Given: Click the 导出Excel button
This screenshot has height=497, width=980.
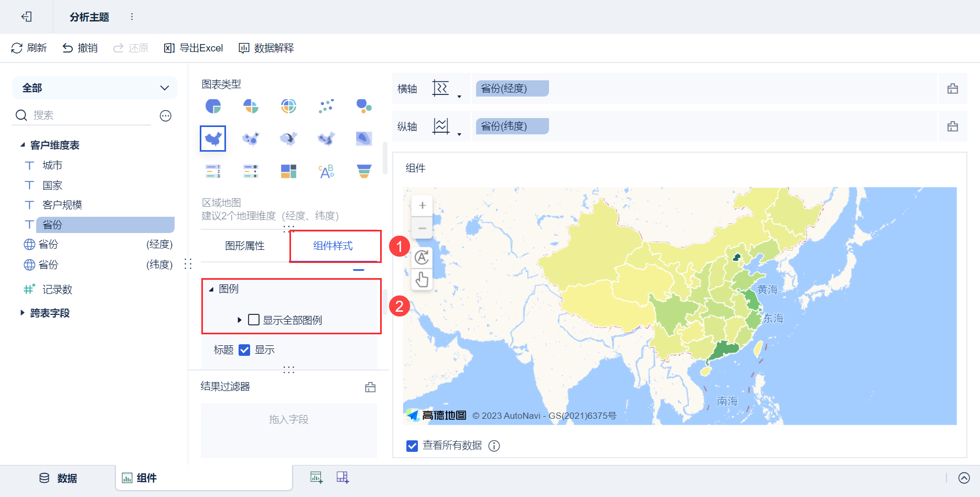Looking at the screenshot, I should 193,48.
